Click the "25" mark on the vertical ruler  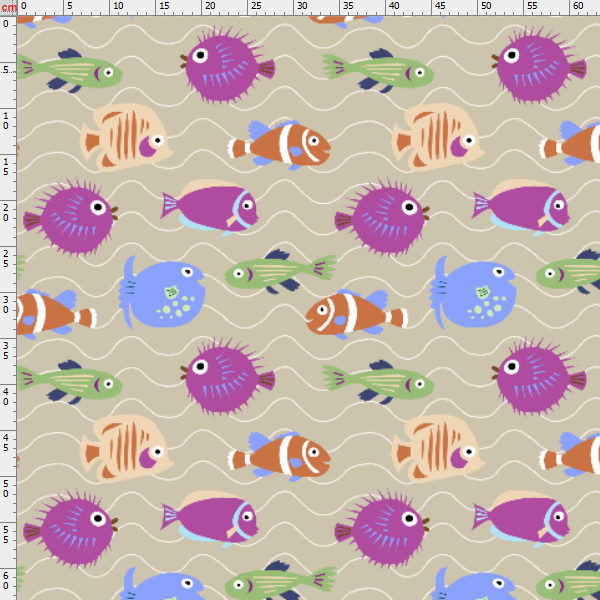click(x=6, y=258)
